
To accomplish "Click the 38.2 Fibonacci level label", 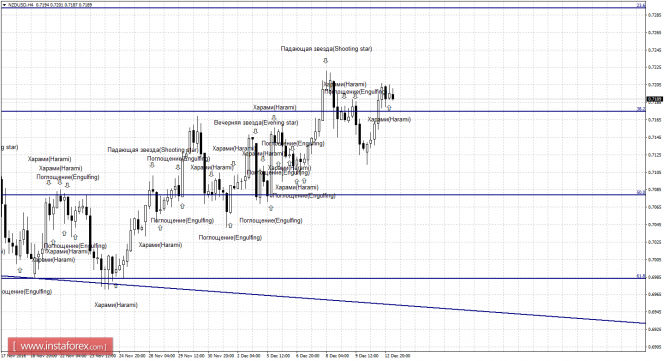I will tap(641, 109).
